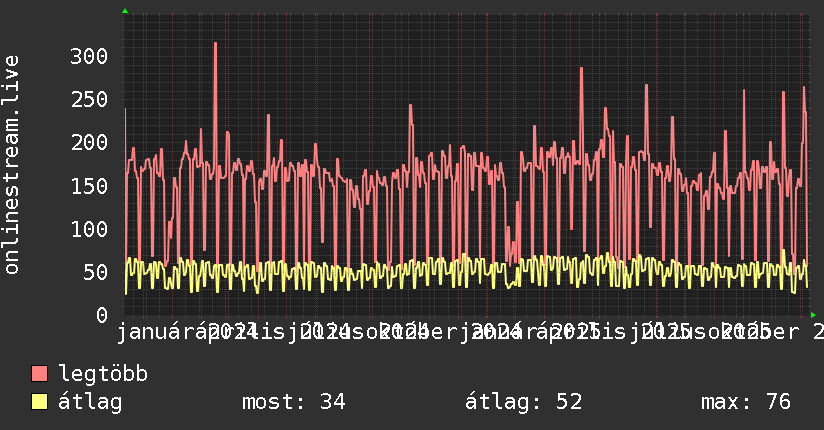Click the red legtöbb legend swatch
824x430 pixels.
click(39, 373)
